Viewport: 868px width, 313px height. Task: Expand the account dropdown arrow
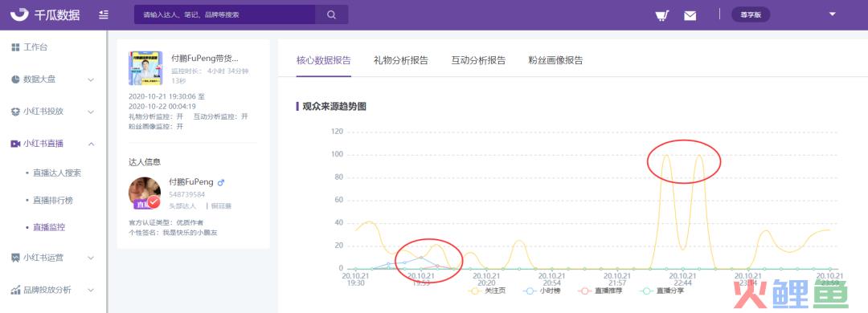click(832, 14)
